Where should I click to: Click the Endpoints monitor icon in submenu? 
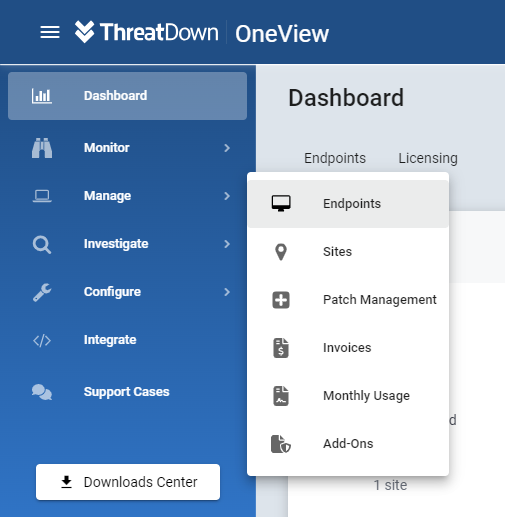click(281, 203)
